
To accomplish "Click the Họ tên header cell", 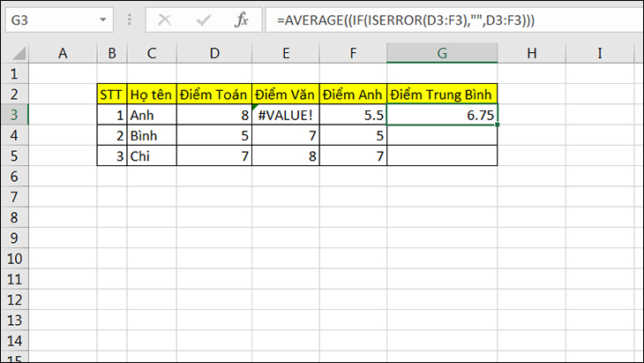I will tap(152, 95).
